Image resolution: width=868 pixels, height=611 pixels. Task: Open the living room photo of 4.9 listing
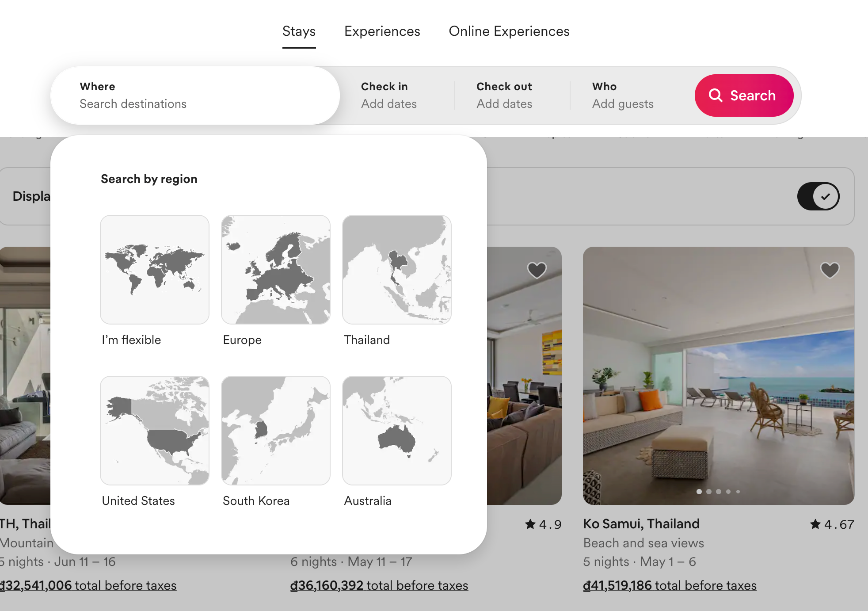pyautogui.click(x=524, y=376)
